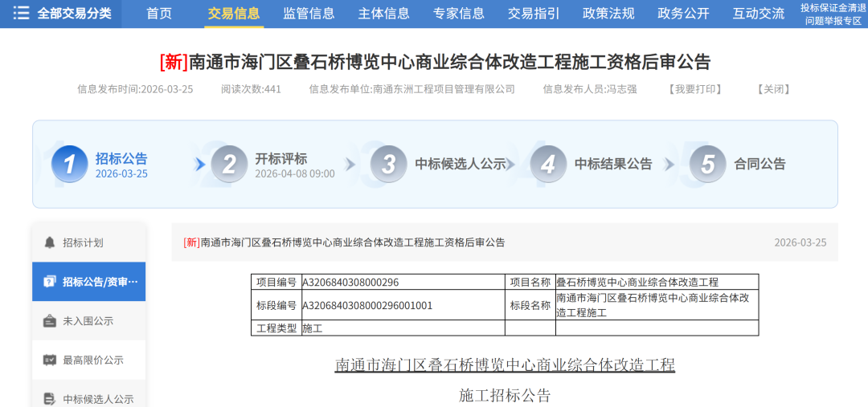The height and width of the screenshot is (407, 868).
Task: Click the 工程类型 table label cell
Action: click(x=276, y=328)
